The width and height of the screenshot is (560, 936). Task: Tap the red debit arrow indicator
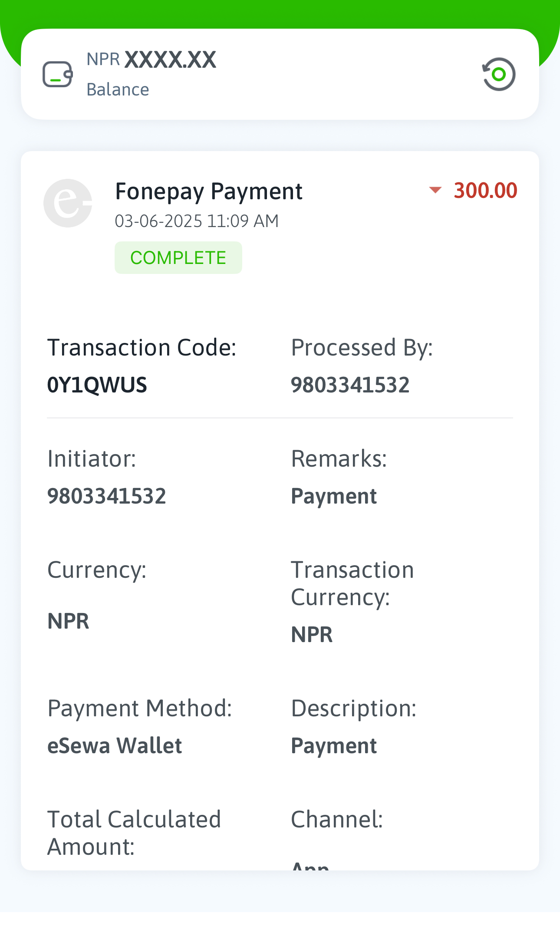tap(435, 190)
